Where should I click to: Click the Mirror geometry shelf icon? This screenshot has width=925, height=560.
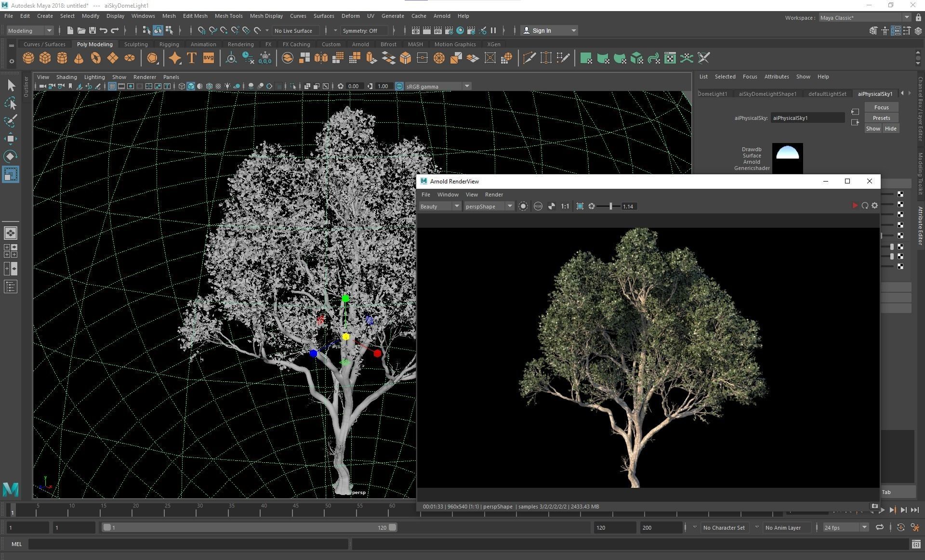tap(321, 58)
